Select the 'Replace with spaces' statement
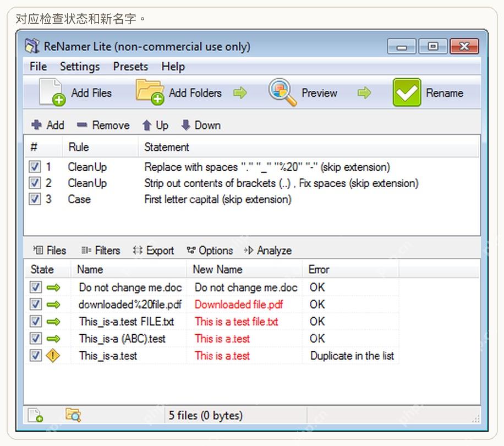Viewport: 504px width, 446px height. [267, 167]
